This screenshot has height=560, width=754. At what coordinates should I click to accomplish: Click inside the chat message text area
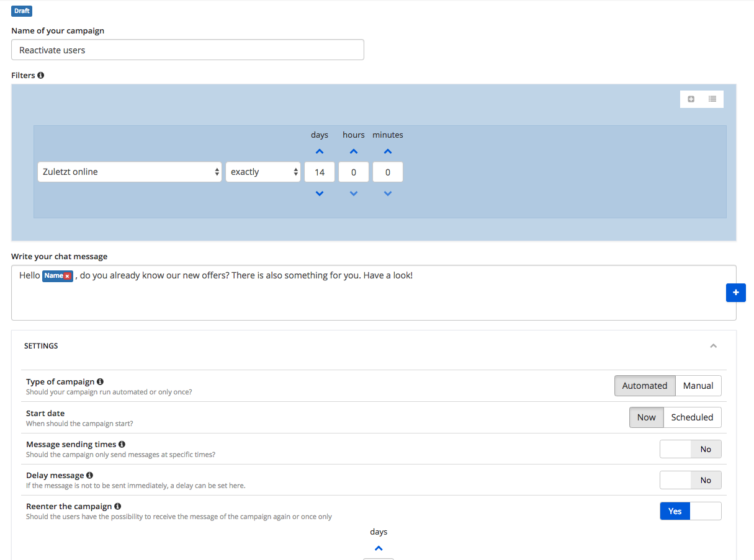coord(374,293)
